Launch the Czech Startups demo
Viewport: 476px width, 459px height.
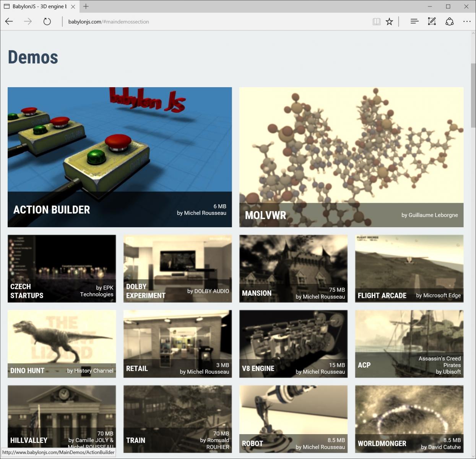[62, 269]
